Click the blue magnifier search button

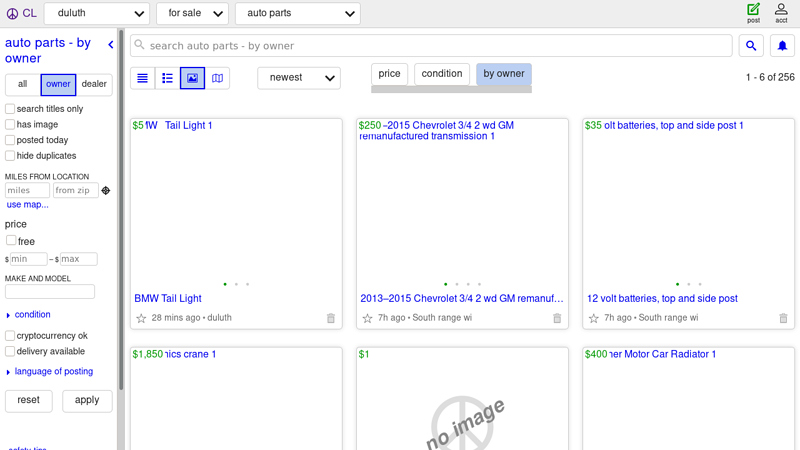(x=751, y=46)
